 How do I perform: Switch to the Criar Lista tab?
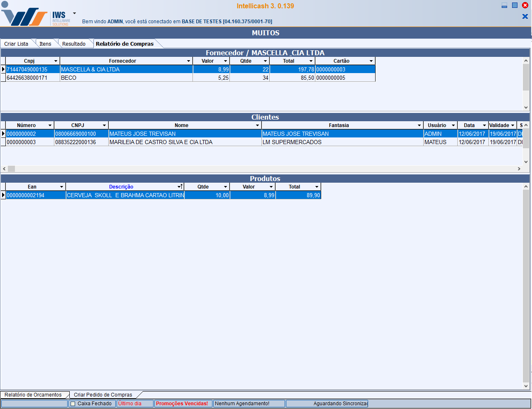[x=16, y=44]
